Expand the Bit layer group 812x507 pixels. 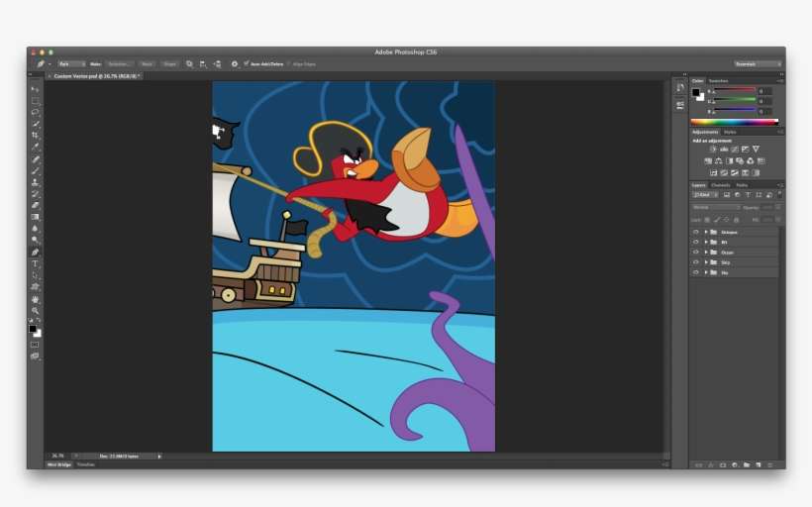click(x=706, y=242)
